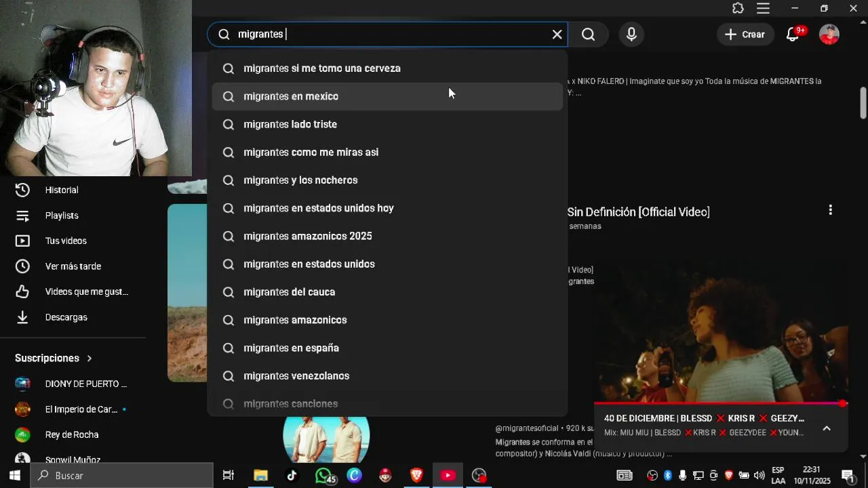Viewport: 868px width, 488px height.
Task: Select suggestion 'migrantes en mexico'
Action: [387, 96]
